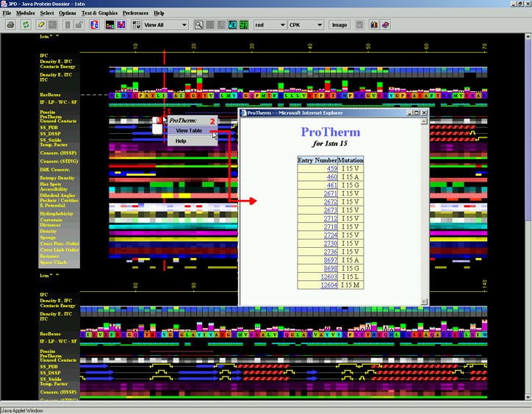Click the magnifying glass zoom icon
Screen dimensions: 532x414
(x=199, y=25)
